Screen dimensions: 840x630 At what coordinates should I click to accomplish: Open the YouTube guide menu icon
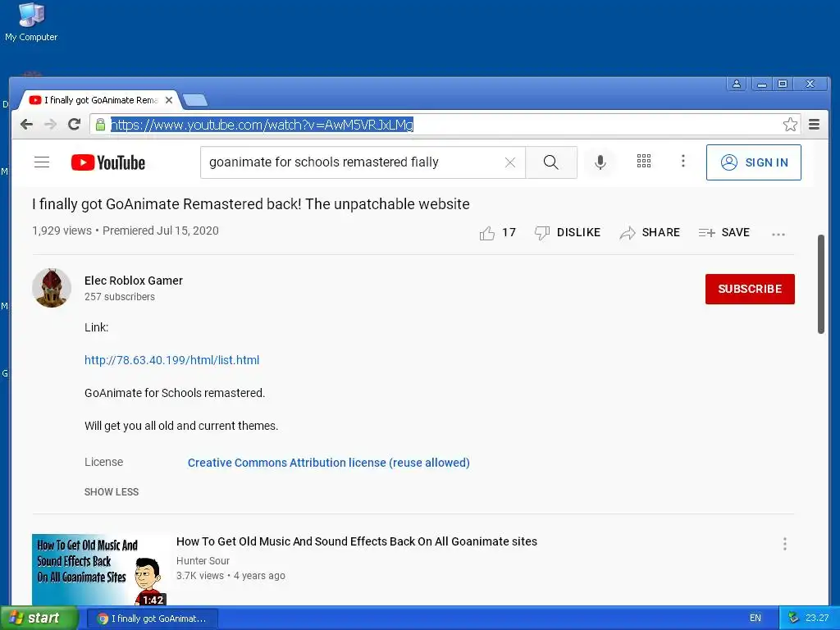pyautogui.click(x=42, y=162)
